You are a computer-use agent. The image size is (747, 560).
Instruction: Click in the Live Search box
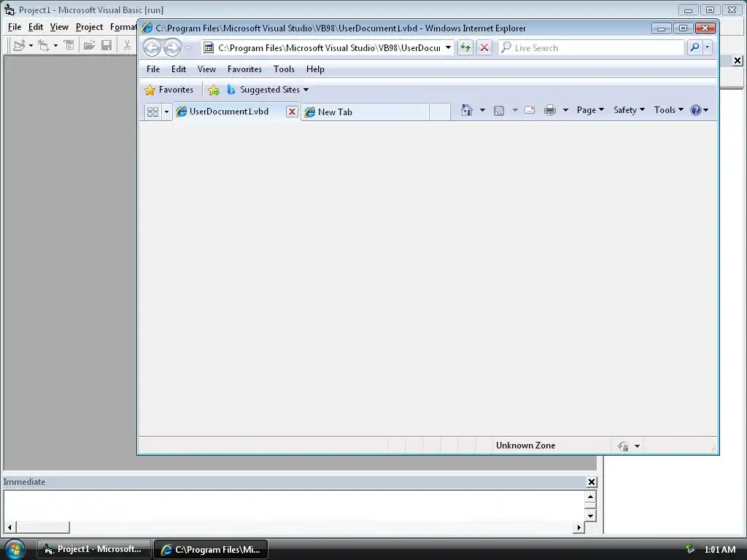(x=591, y=47)
